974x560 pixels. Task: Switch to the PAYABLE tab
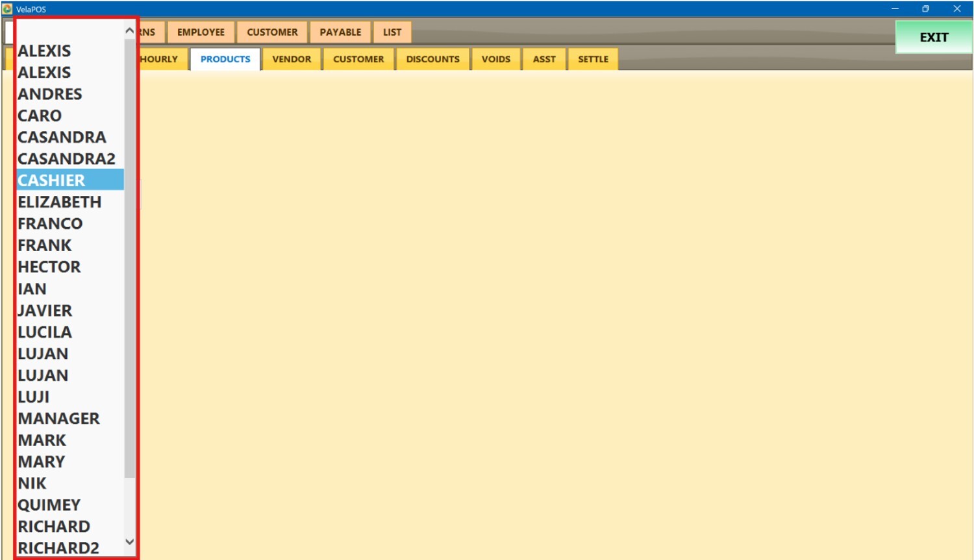tap(340, 32)
